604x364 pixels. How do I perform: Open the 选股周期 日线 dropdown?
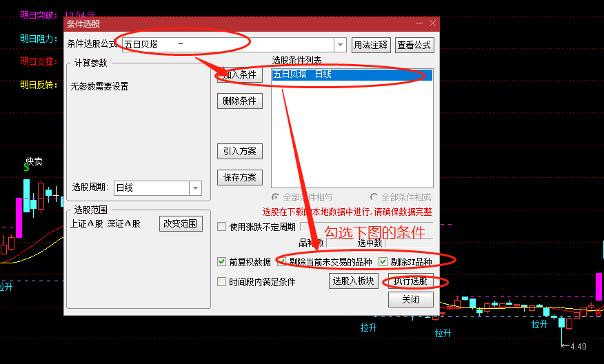(195, 188)
